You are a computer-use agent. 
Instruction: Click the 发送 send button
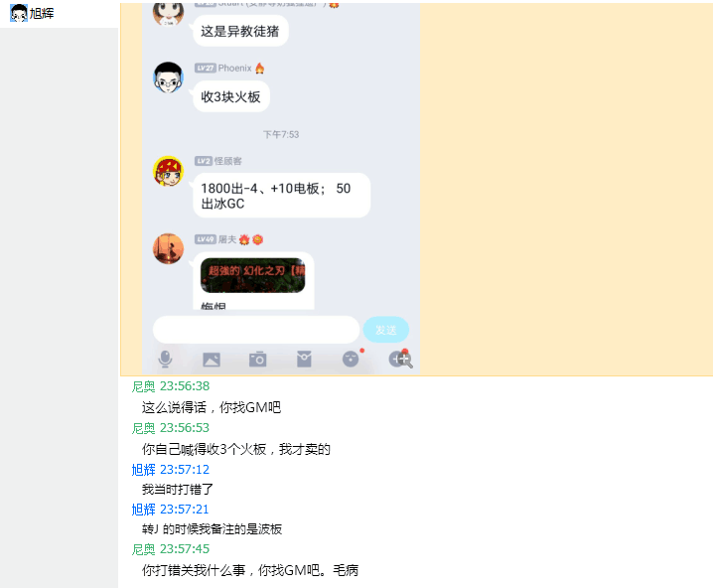pyautogui.click(x=385, y=330)
